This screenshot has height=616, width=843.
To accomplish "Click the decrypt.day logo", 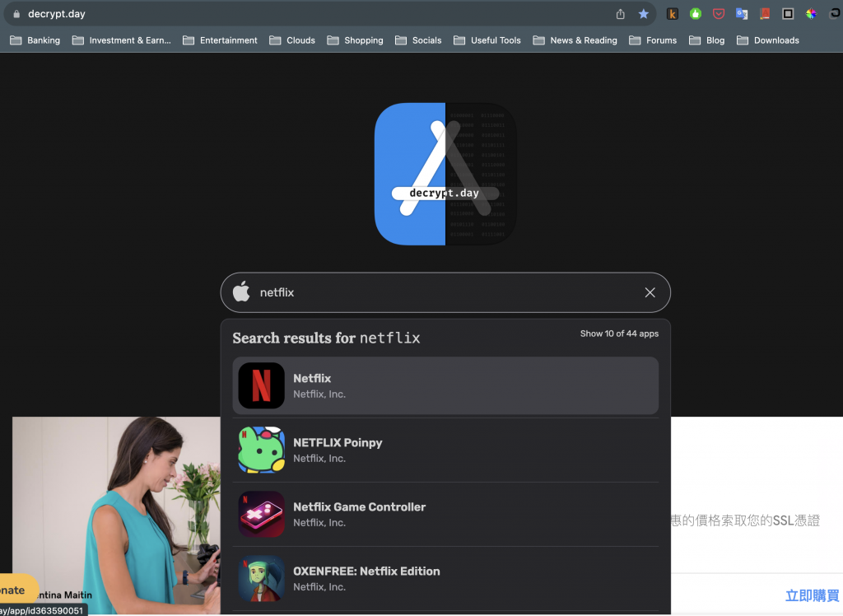I will [x=445, y=175].
